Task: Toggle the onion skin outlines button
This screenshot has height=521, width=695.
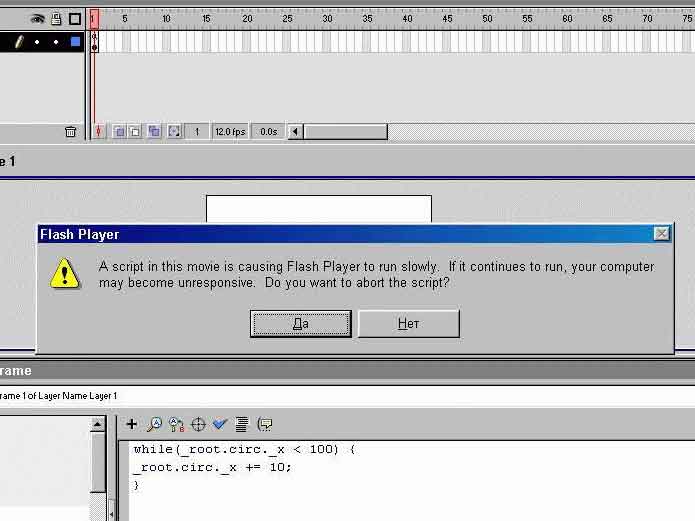Action: pyautogui.click(x=135, y=131)
